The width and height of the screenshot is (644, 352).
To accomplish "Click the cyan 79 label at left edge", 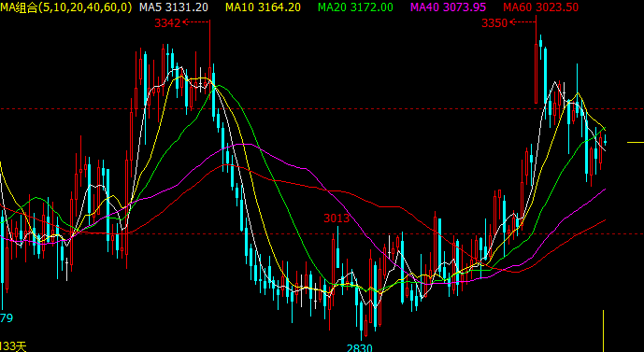I will 7,318.
